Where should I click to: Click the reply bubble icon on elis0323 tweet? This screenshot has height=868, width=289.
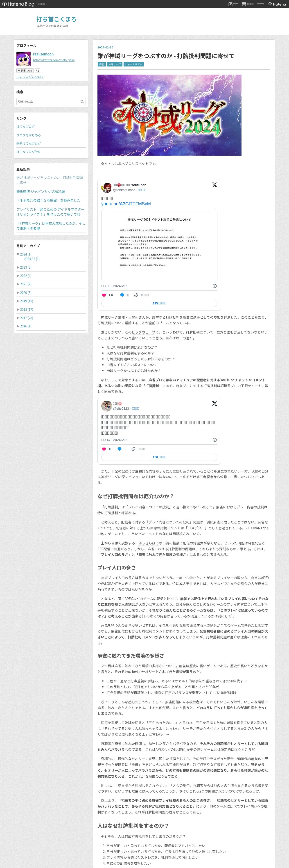[120, 449]
